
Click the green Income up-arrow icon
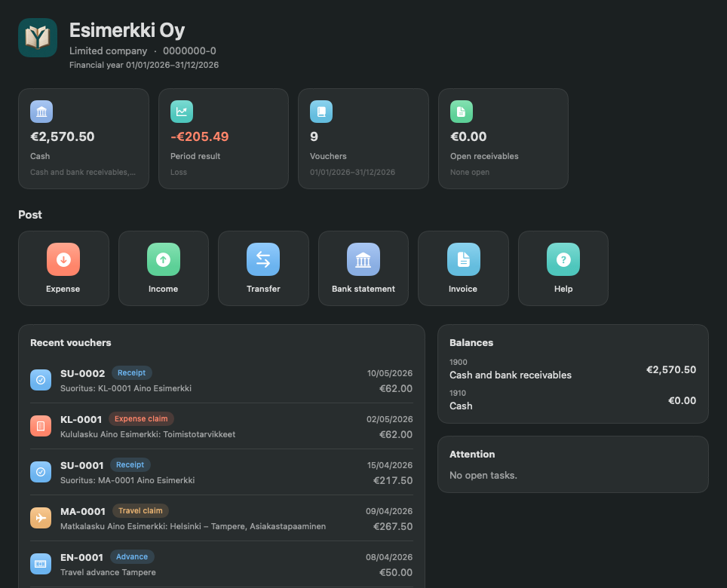[x=163, y=259]
